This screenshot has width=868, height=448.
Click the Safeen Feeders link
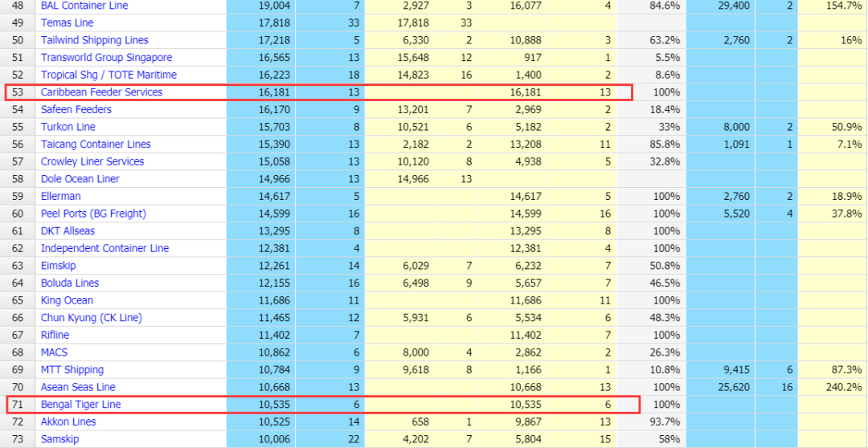[x=76, y=109]
